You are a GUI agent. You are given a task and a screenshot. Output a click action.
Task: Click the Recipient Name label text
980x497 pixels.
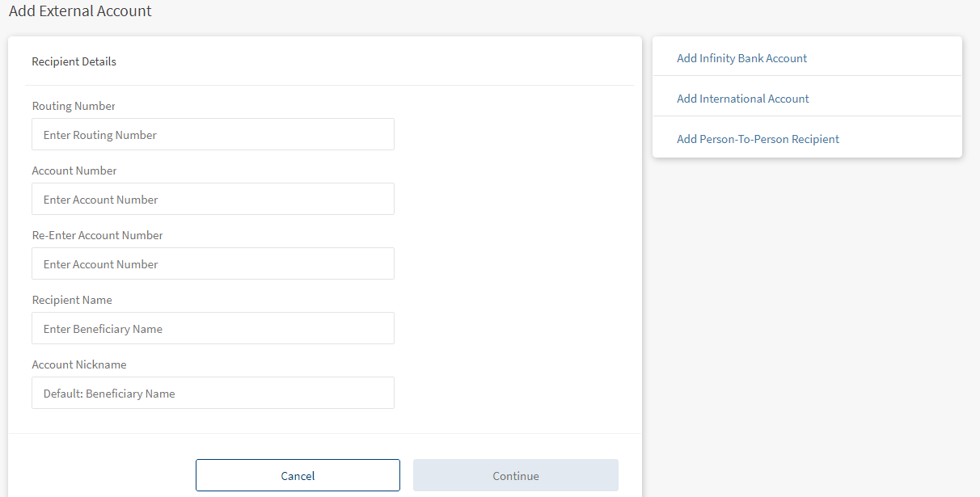pos(72,300)
